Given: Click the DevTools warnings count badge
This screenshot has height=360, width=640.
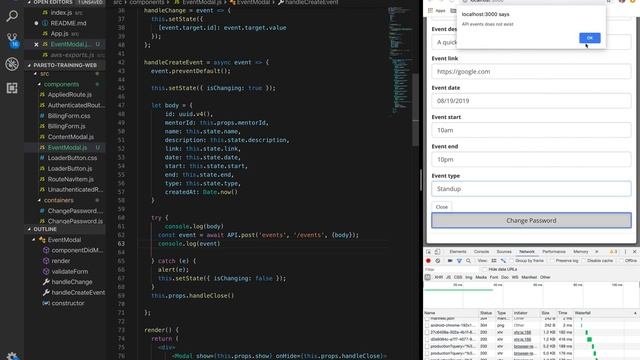Looking at the screenshot, I should pos(613,252).
